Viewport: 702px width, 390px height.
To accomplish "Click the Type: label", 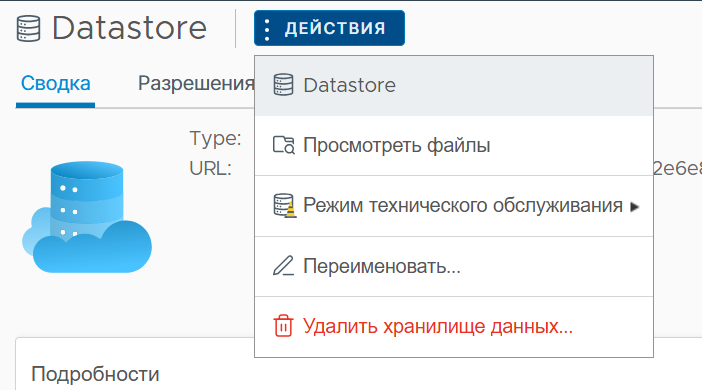I will (215, 138).
